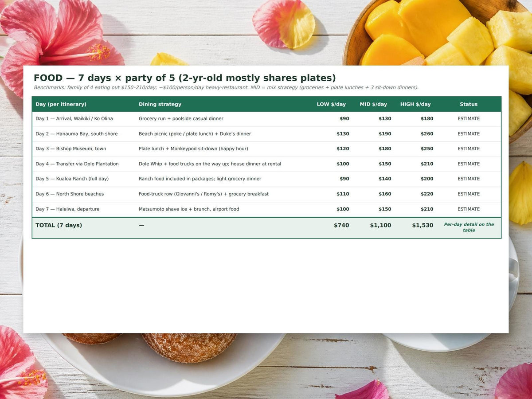532x399 pixels.
Task: Select the 'Dining strategy' column header
Action: click(160, 104)
